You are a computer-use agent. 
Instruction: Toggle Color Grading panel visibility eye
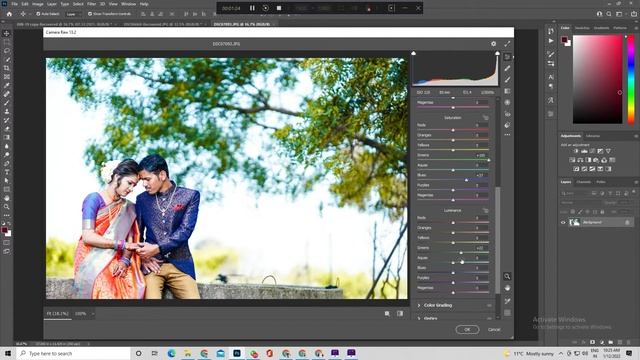(489, 305)
